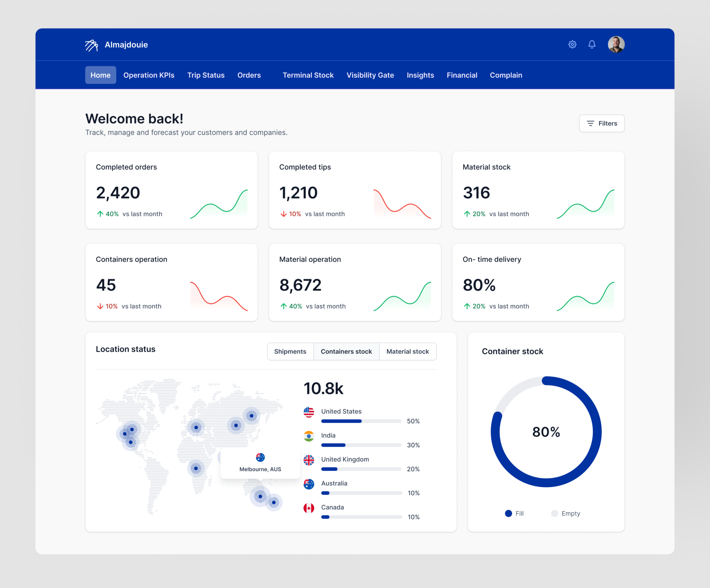This screenshot has width=710, height=588.
Task: Click the Financial nav section icon
Action: (462, 75)
